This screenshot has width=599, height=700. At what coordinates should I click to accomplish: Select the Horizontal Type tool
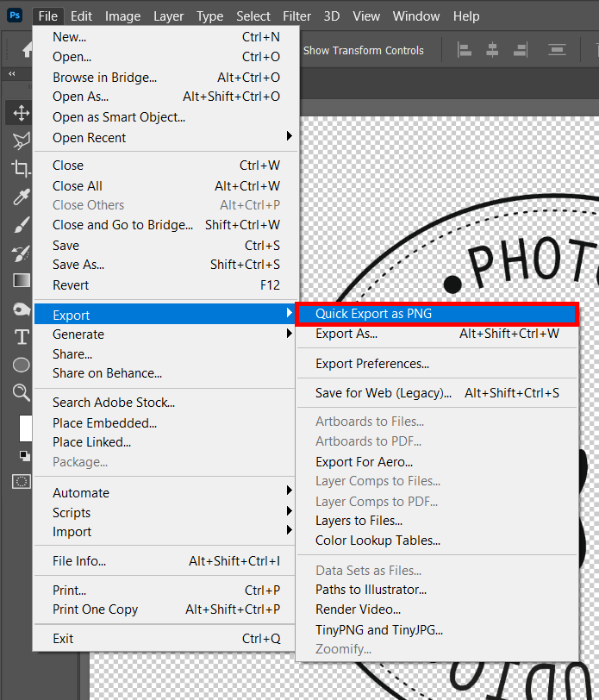[22, 336]
